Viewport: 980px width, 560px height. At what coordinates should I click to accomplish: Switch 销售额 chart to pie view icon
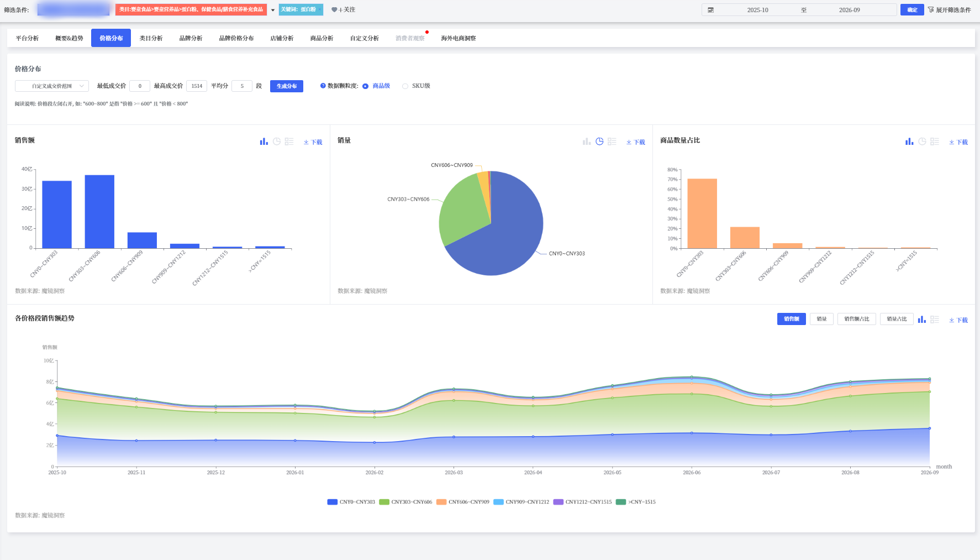[x=277, y=142]
